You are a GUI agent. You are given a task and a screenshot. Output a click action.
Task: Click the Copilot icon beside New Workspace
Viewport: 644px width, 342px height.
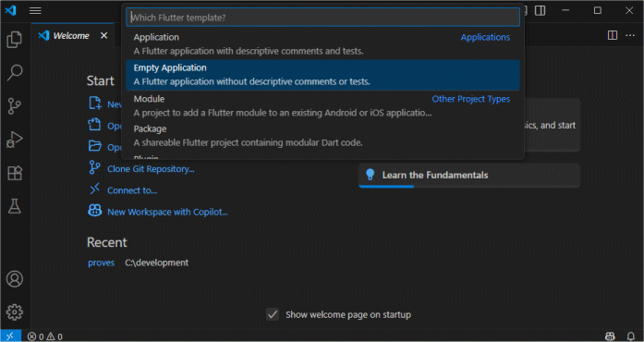tap(95, 211)
